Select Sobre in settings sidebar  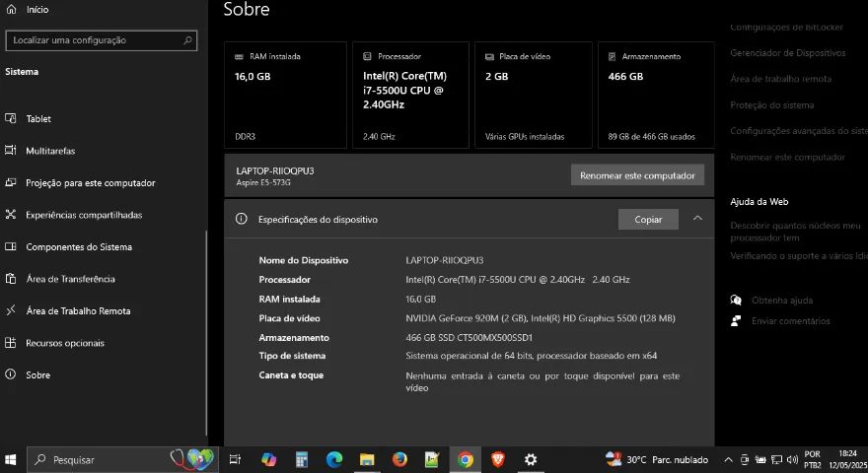click(37, 375)
